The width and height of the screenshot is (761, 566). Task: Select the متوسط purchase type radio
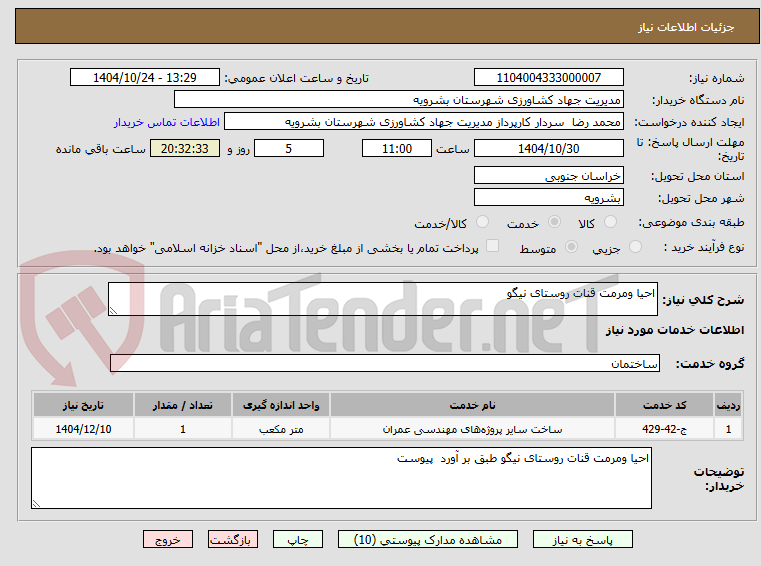coord(572,247)
